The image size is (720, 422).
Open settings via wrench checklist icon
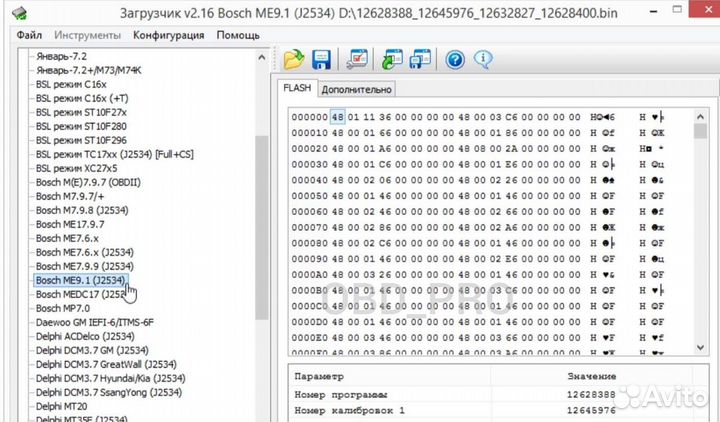point(358,59)
